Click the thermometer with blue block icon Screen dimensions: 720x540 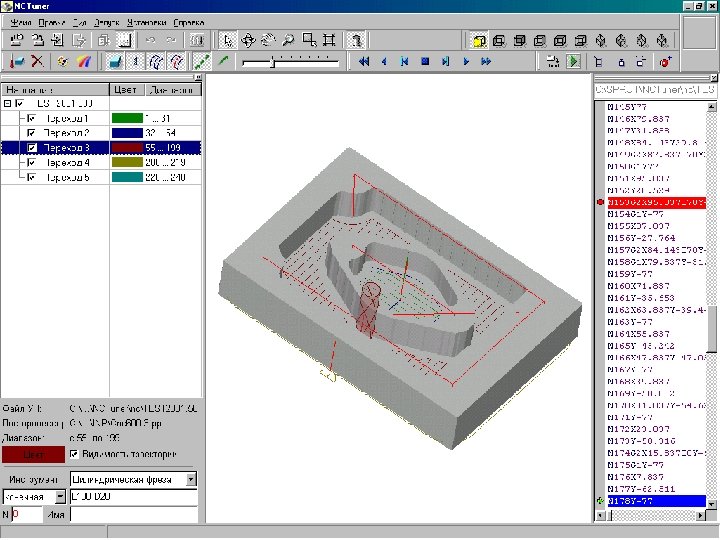(17, 62)
